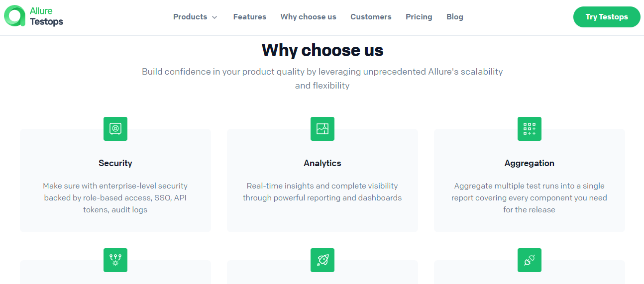Open the Customers page link
The width and height of the screenshot is (644, 284).
tap(371, 17)
